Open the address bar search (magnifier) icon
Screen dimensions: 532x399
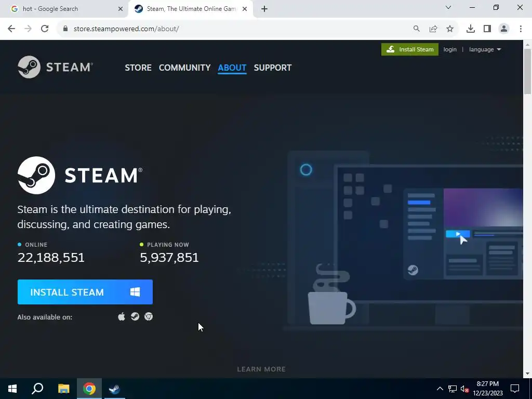[416, 29]
